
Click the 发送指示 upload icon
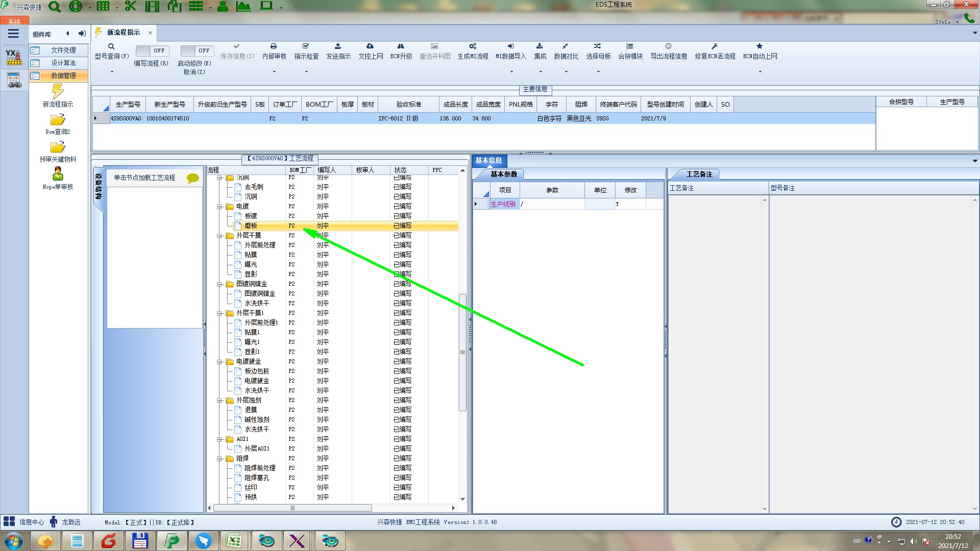point(338,46)
